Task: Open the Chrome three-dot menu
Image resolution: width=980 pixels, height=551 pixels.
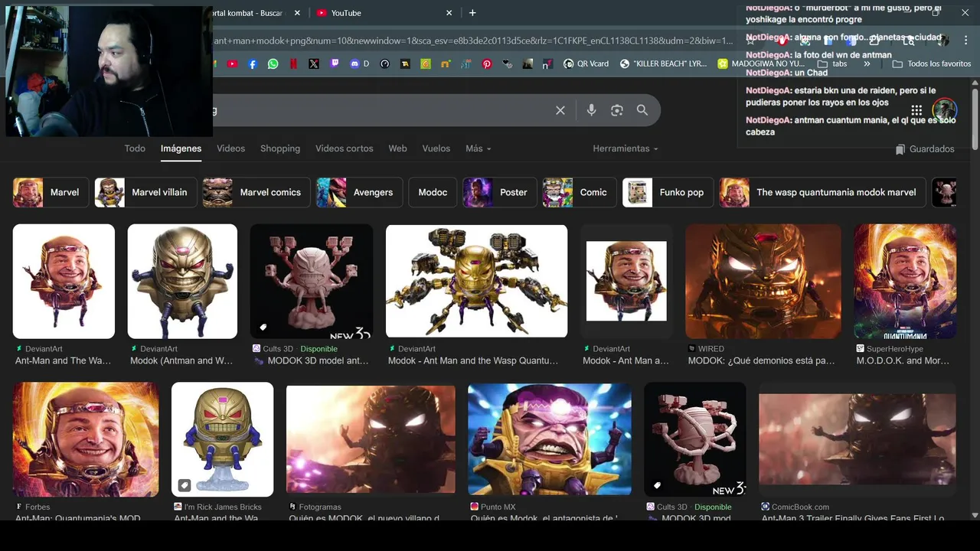Action: pyautogui.click(x=964, y=41)
